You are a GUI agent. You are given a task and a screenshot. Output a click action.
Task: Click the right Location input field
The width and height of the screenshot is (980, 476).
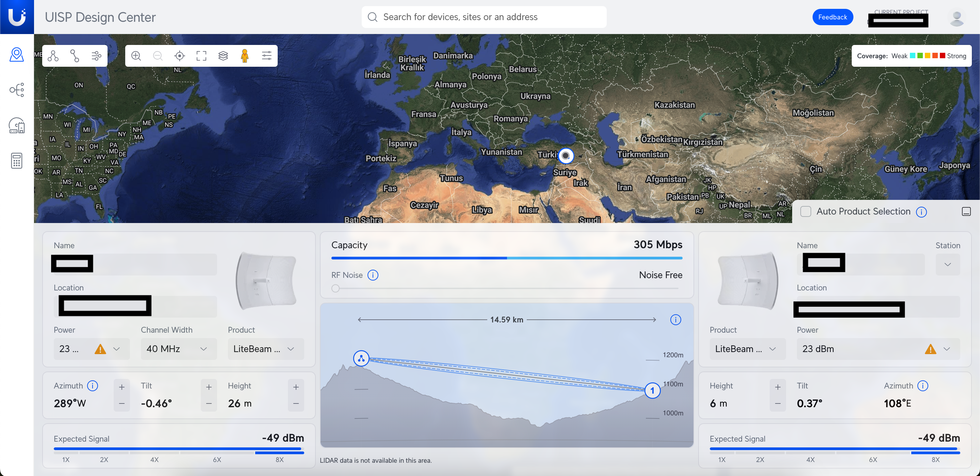click(x=878, y=306)
